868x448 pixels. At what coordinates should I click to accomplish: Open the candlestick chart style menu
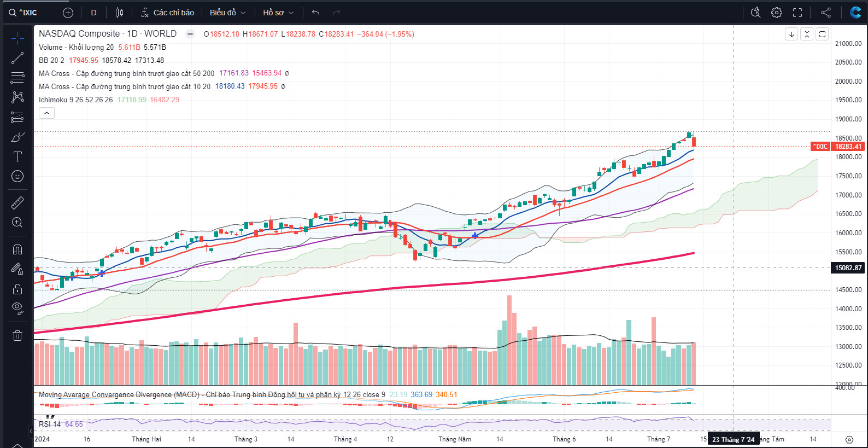[120, 13]
